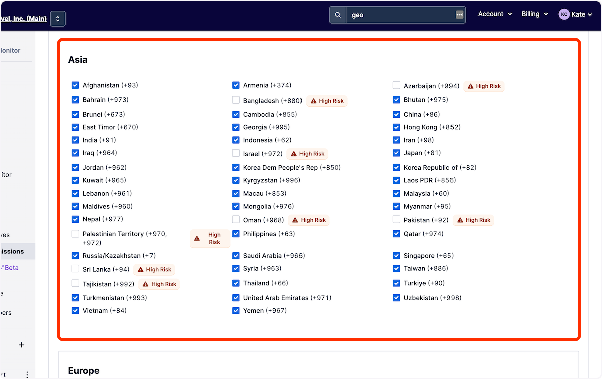Image resolution: width=602 pixels, height=379 pixels.
Task: Expand the Billing dropdown menu
Action: 534,14
